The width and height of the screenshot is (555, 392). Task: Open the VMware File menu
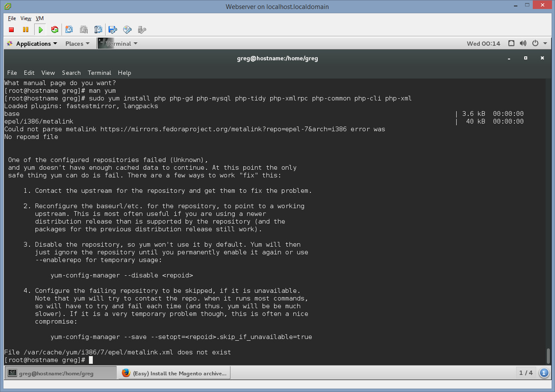click(12, 18)
